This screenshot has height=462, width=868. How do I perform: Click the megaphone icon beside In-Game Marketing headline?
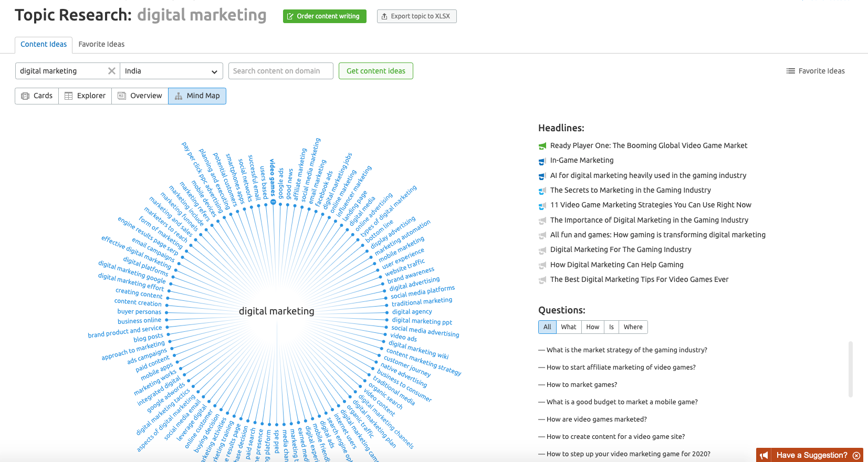pos(542,161)
